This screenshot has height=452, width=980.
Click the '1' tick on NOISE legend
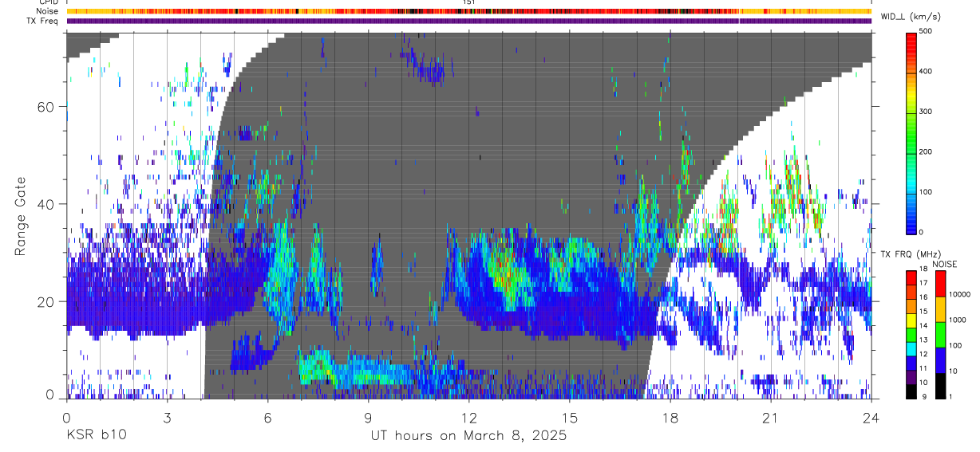pyautogui.click(x=950, y=398)
